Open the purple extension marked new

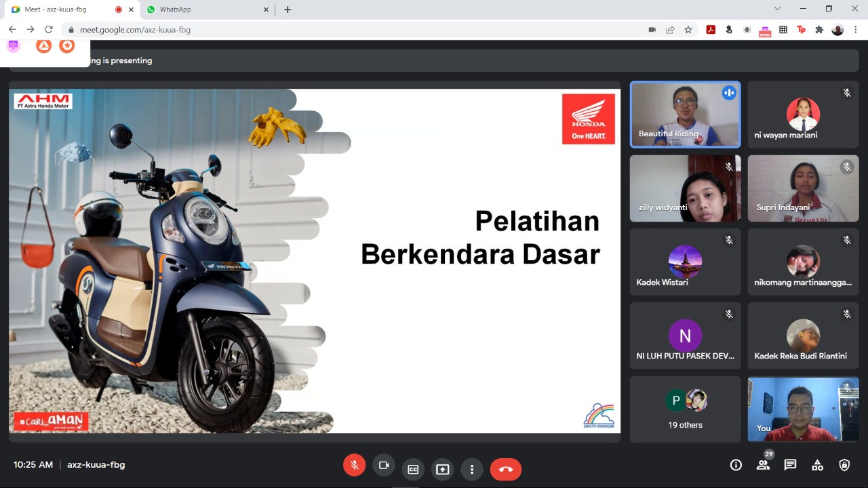[765, 30]
